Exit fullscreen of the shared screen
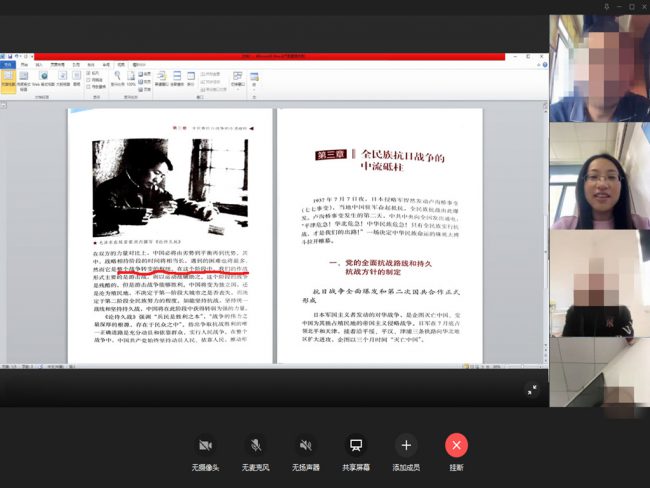Screen dimensions: 650x488 coord(531,390)
